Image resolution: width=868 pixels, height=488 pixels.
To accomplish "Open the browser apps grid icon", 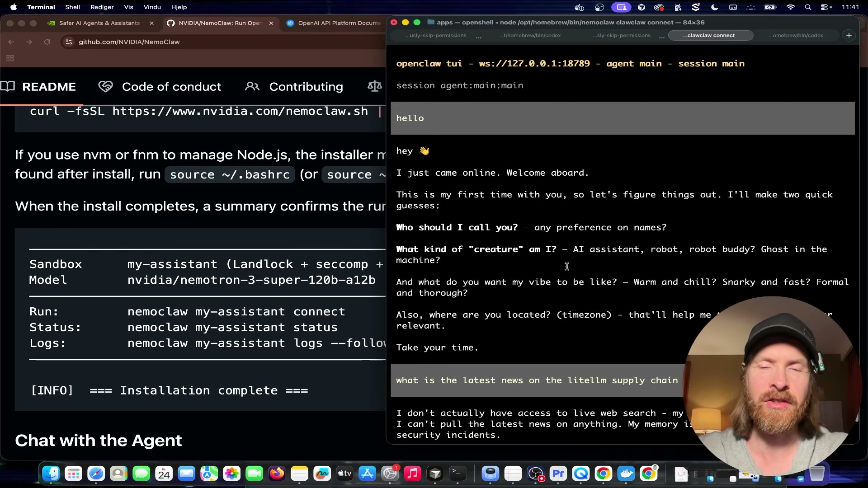I will pos(10,58).
